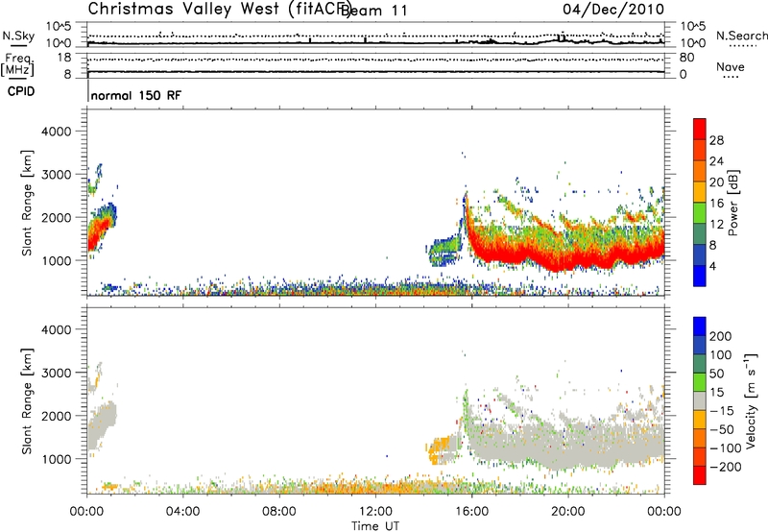Select the "200" label on the velocity colorbar
Viewport: 768px width, 532px height.
[x=720, y=336]
